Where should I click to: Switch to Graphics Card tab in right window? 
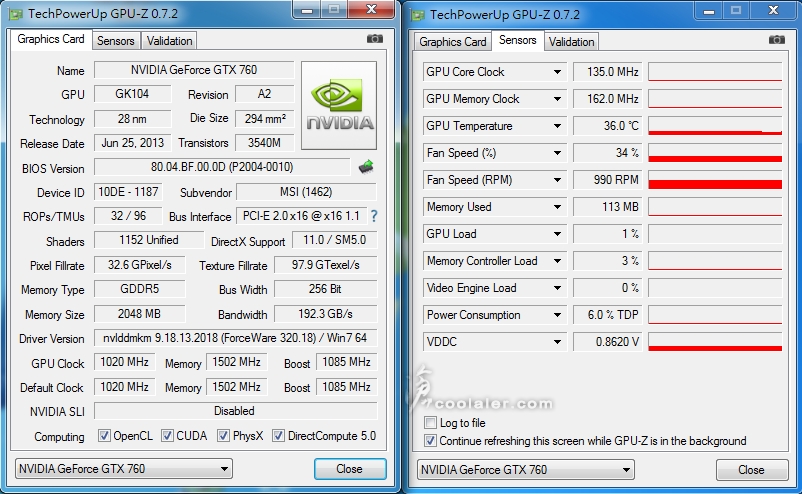coord(453,42)
